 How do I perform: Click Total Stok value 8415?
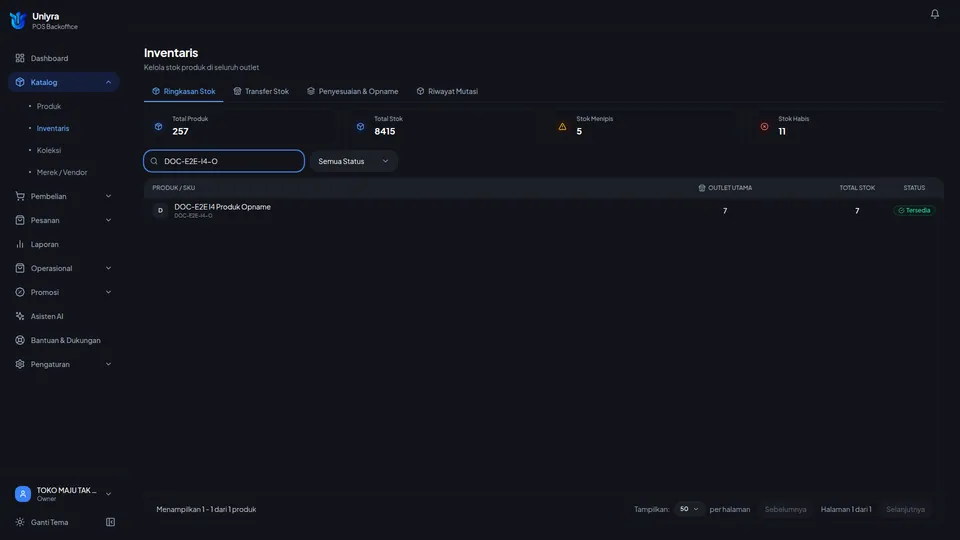click(x=384, y=131)
